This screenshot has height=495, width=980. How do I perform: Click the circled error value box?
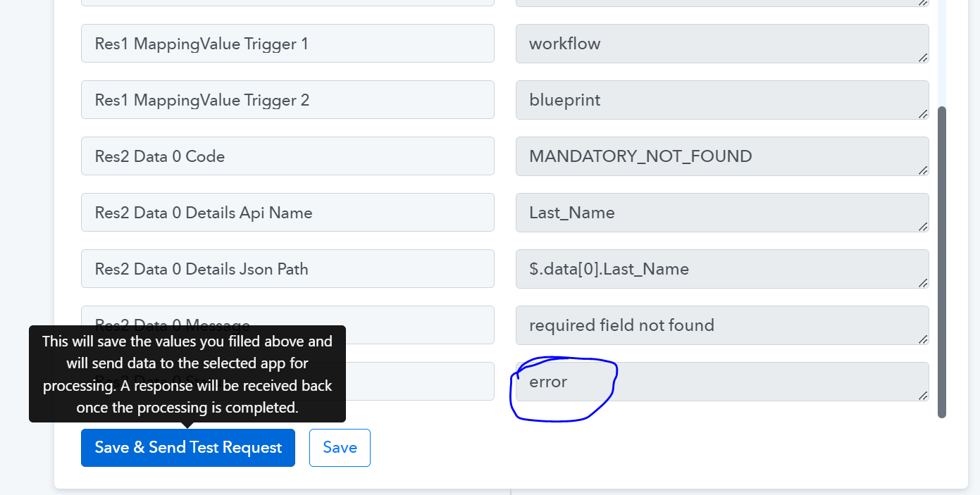pyautogui.click(x=722, y=382)
